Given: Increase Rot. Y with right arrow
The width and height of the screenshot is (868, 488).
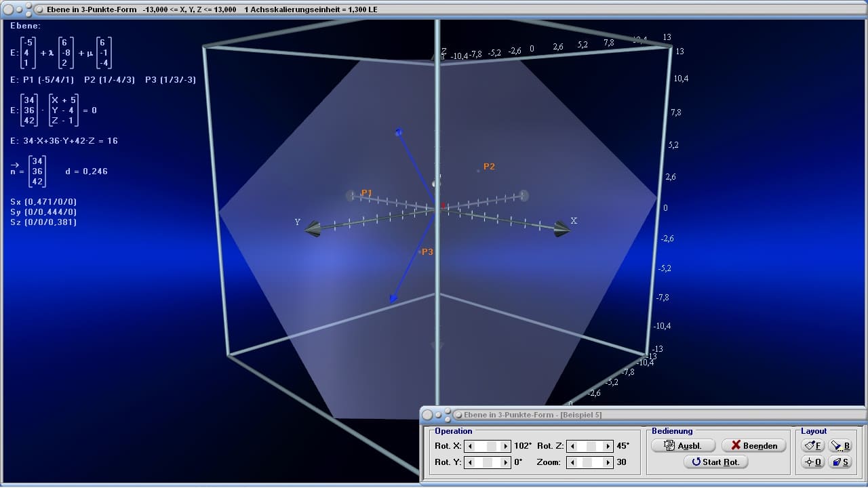Looking at the screenshot, I should click(x=505, y=462).
